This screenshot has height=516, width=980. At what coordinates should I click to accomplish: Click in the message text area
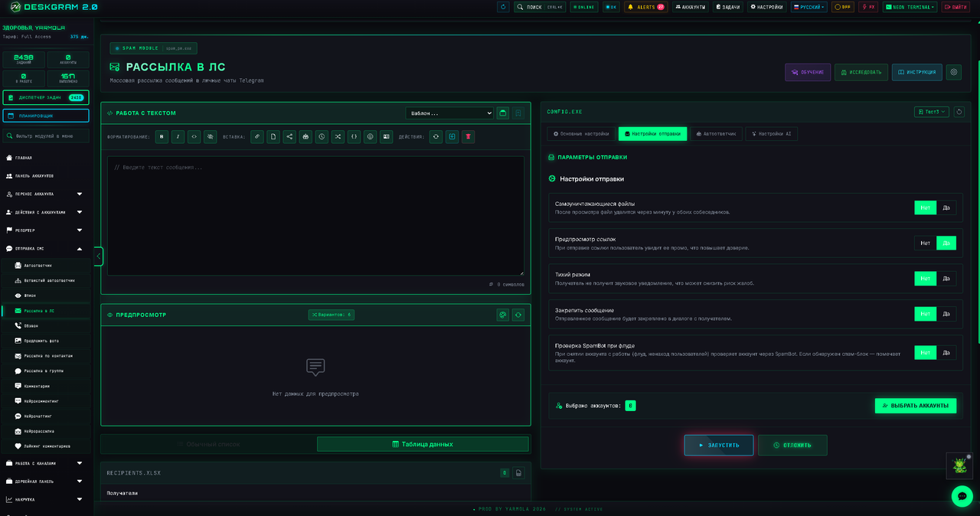point(315,216)
